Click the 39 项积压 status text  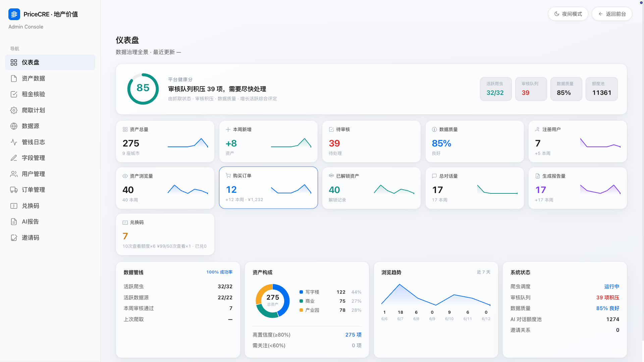click(607, 298)
